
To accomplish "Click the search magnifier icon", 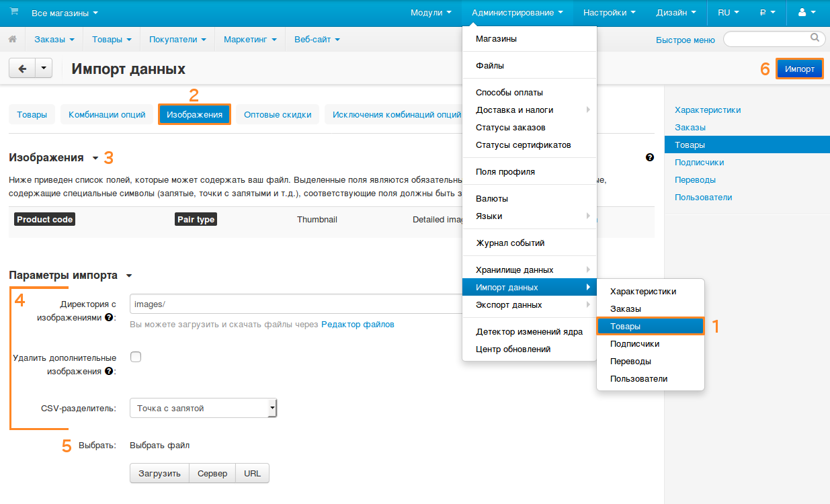I will [815, 38].
